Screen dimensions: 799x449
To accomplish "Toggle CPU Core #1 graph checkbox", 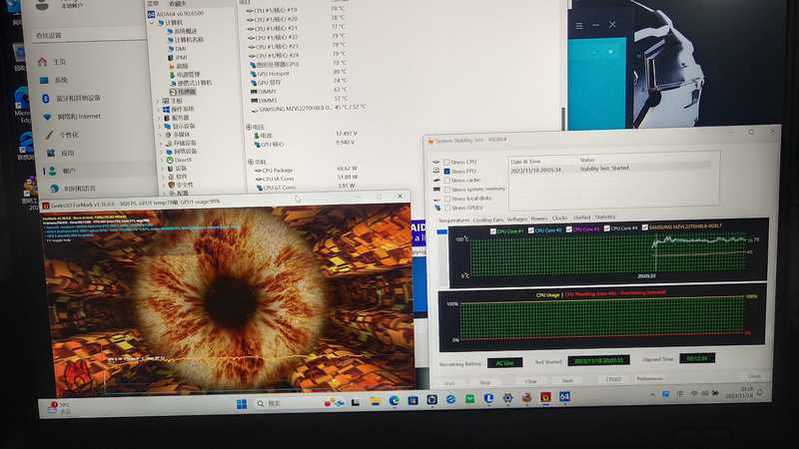I will point(493,231).
